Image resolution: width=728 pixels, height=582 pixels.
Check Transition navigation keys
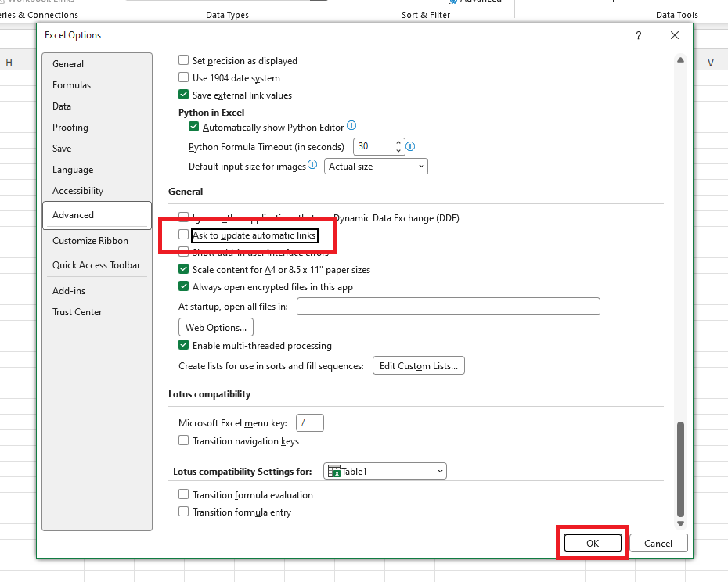coord(184,440)
